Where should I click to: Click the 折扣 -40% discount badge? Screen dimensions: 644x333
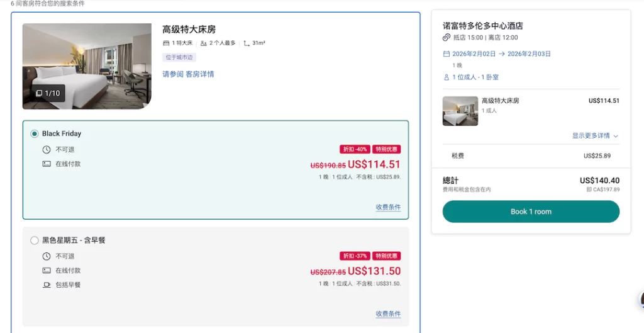(x=355, y=149)
